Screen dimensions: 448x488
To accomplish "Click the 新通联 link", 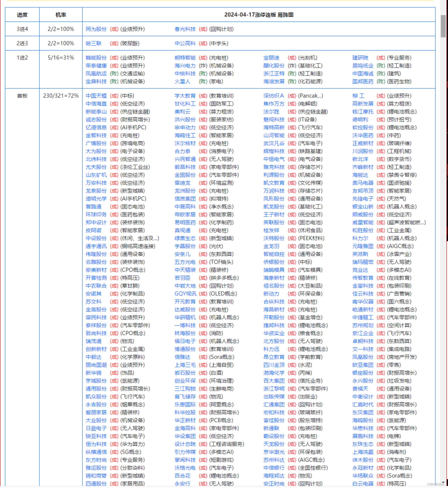I will point(271,428).
